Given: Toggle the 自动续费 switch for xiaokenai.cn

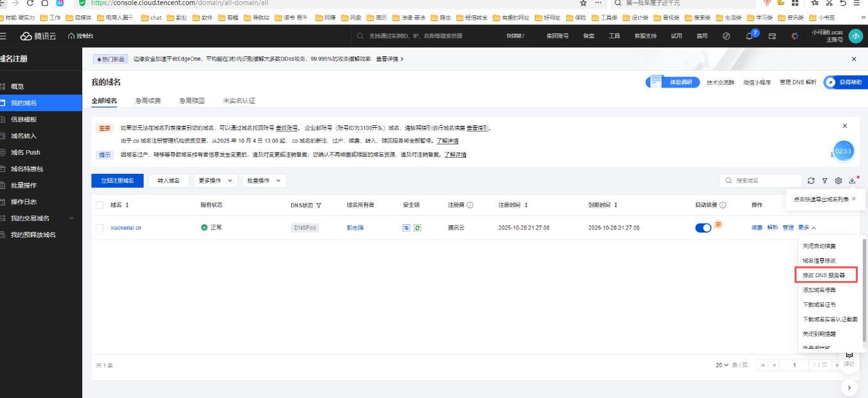Looking at the screenshot, I should click(703, 227).
